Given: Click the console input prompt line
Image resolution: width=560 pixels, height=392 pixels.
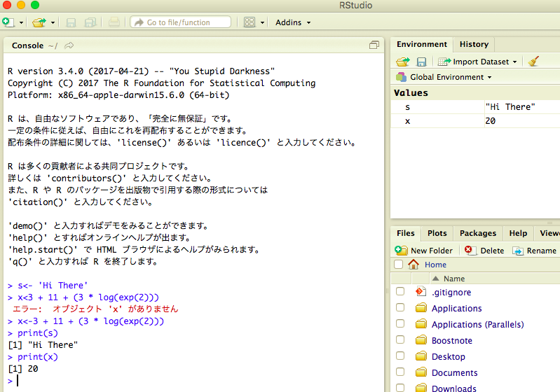Looking at the screenshot, I should pos(193,381).
